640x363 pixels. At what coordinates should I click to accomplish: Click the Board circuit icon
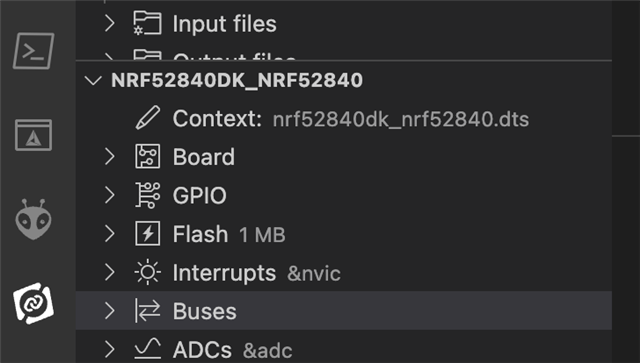pyautogui.click(x=147, y=156)
